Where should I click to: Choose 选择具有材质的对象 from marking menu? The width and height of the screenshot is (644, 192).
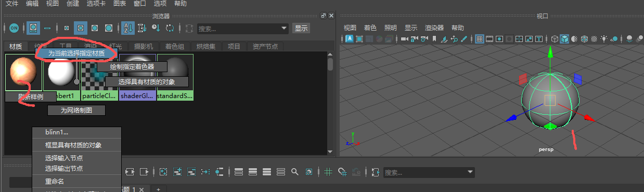tap(146, 81)
